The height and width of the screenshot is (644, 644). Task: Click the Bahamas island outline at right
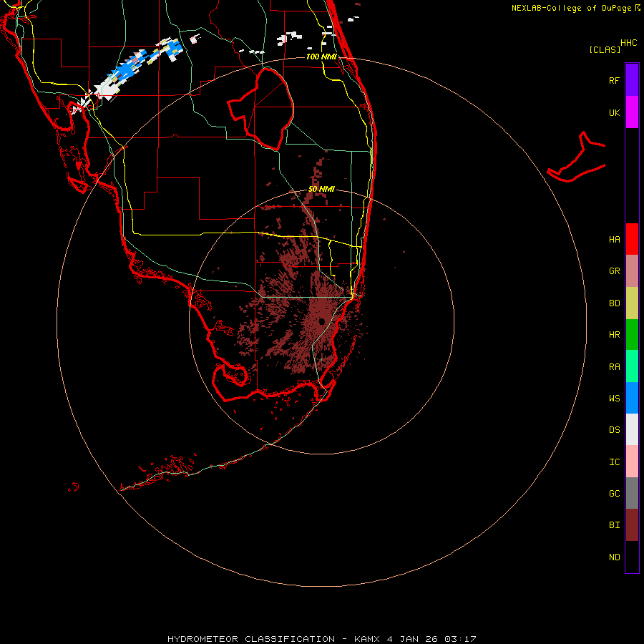tap(577, 158)
